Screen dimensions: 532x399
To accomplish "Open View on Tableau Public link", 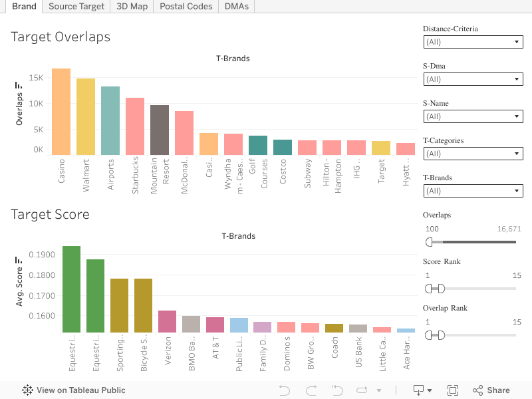I will tap(80, 390).
